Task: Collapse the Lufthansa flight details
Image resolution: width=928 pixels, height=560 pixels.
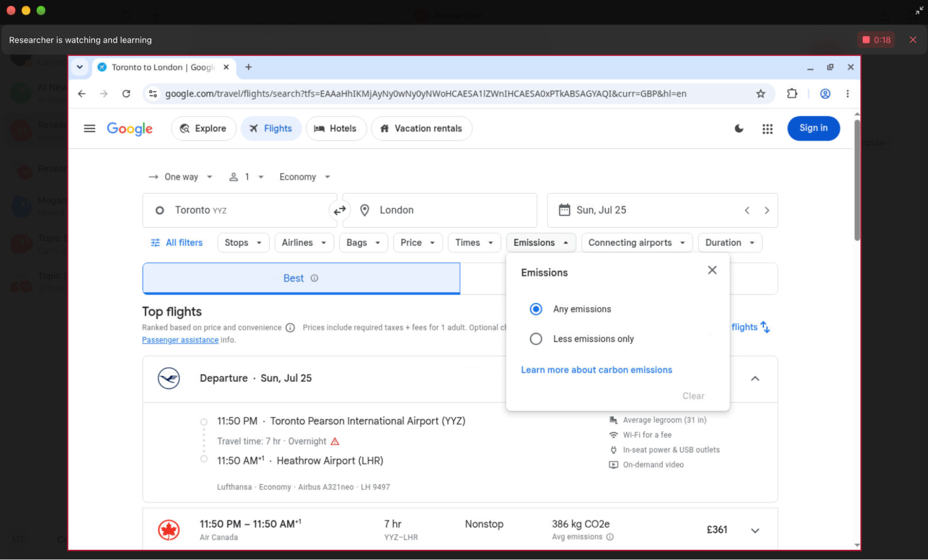Action: 755,379
